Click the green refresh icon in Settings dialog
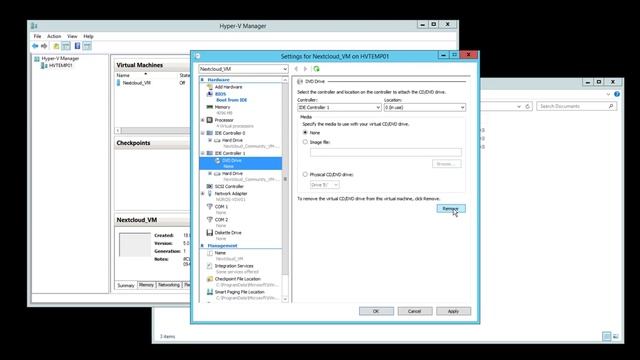 316,69
